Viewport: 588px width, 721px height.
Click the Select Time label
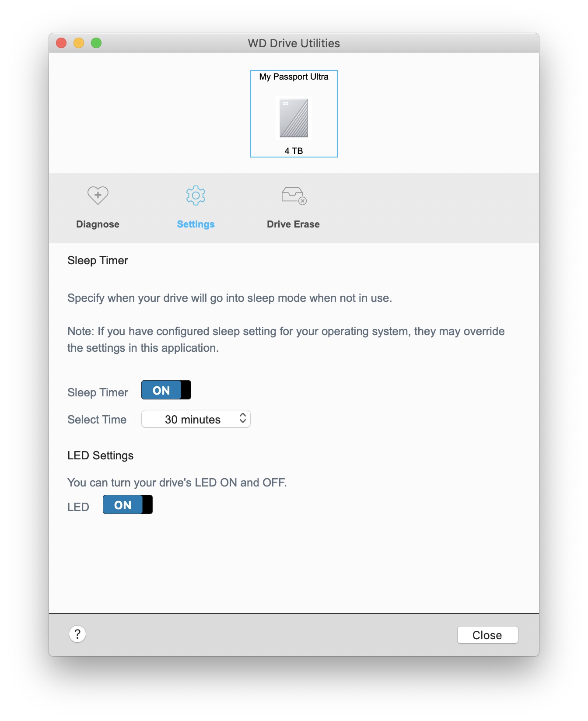coord(97,420)
